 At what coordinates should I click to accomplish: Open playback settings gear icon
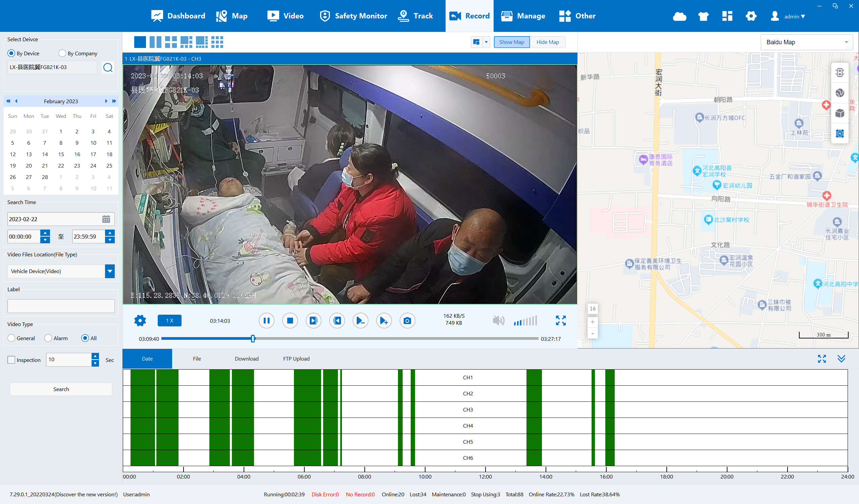[140, 320]
